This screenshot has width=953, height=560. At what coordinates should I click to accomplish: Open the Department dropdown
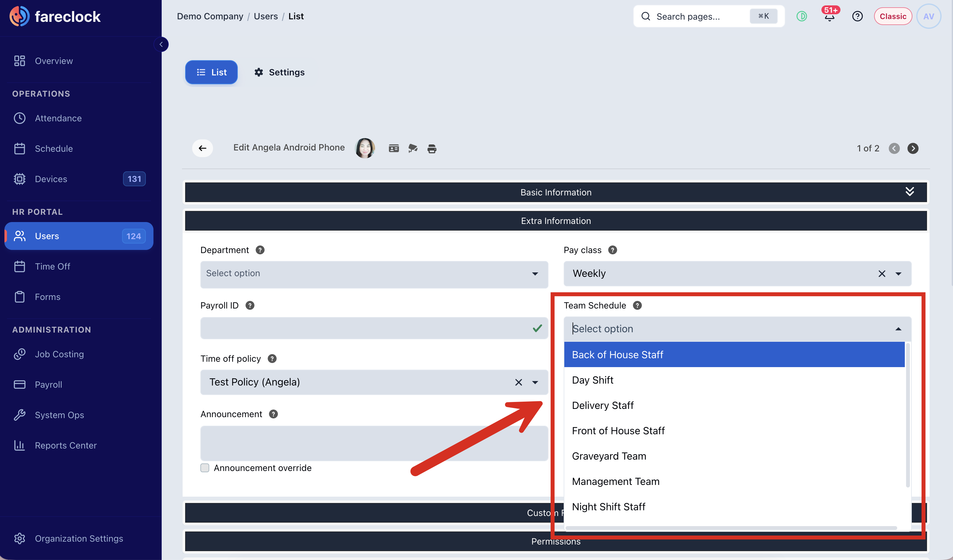pos(374,274)
